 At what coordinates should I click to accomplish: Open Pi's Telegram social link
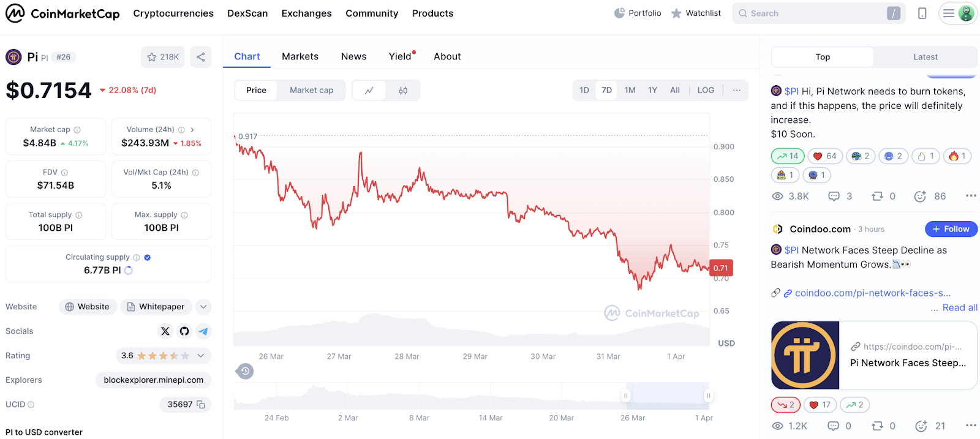pyautogui.click(x=203, y=331)
